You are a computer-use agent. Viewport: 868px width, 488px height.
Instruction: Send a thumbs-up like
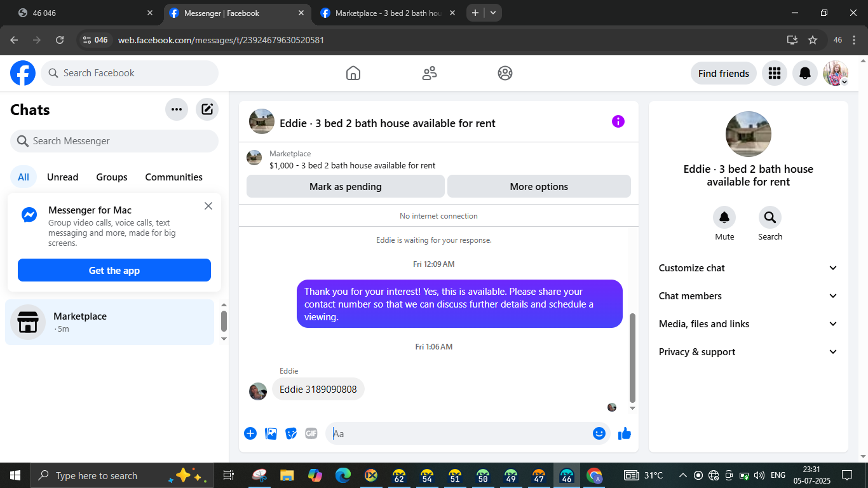click(x=625, y=433)
